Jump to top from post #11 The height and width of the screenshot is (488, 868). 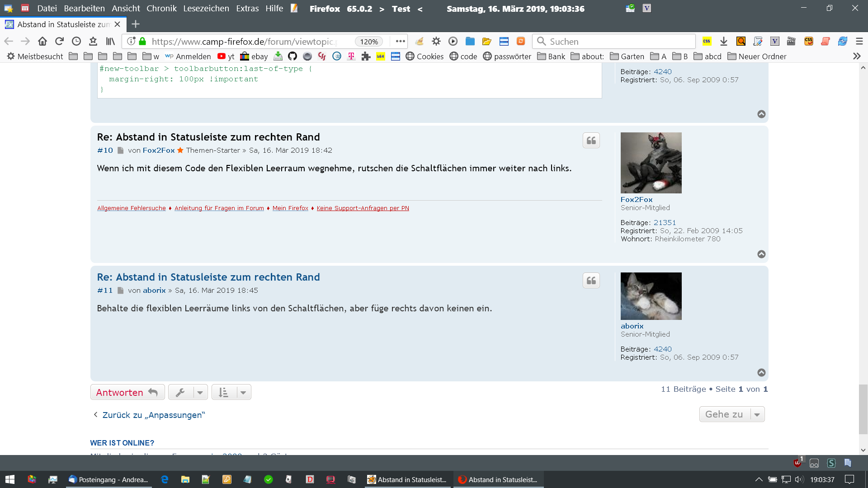coord(761,372)
